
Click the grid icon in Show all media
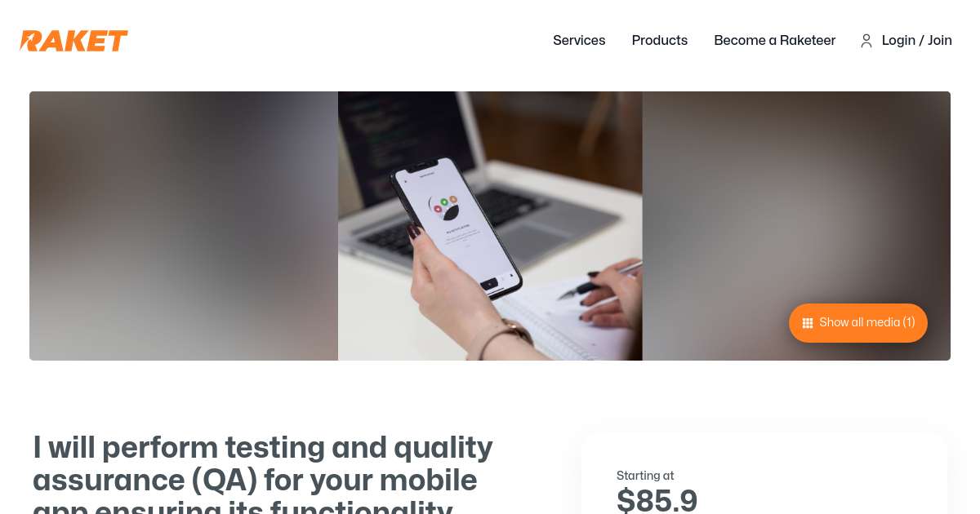tap(808, 323)
